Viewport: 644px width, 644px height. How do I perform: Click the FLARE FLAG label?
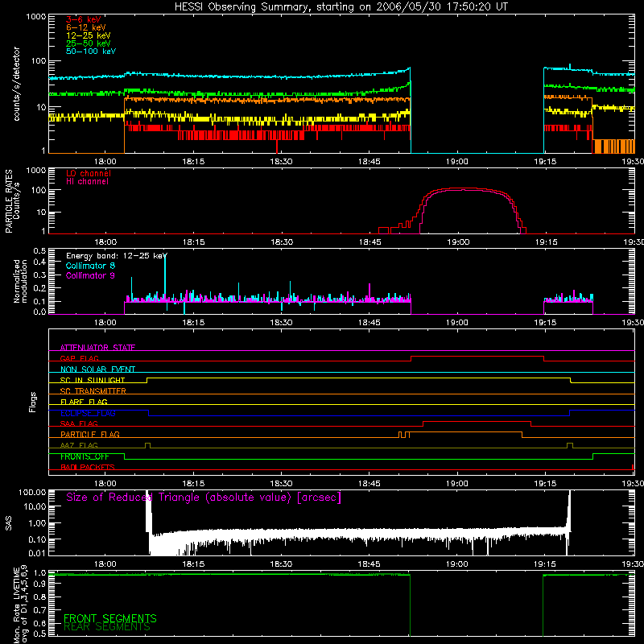tap(84, 402)
